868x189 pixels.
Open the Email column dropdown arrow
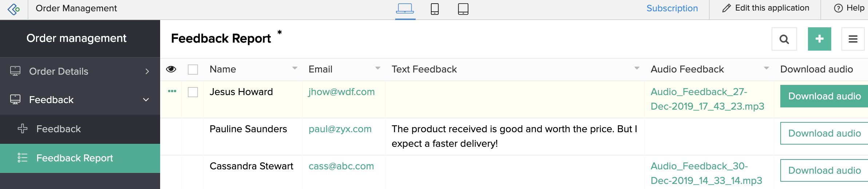(378, 68)
